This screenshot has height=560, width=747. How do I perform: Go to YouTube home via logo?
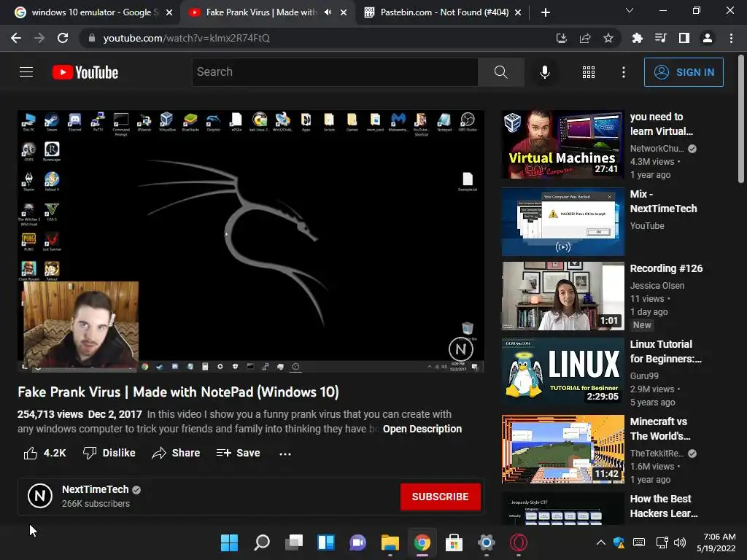pyautogui.click(x=85, y=72)
